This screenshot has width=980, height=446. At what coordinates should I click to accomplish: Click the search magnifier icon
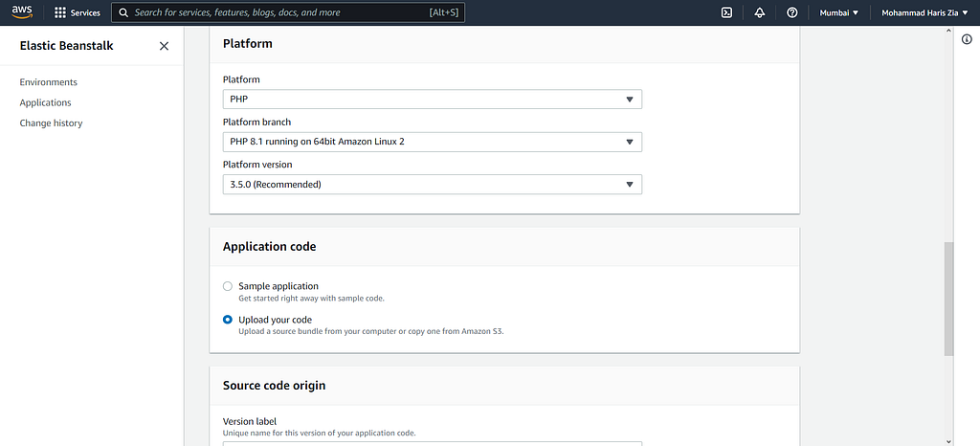tap(123, 12)
